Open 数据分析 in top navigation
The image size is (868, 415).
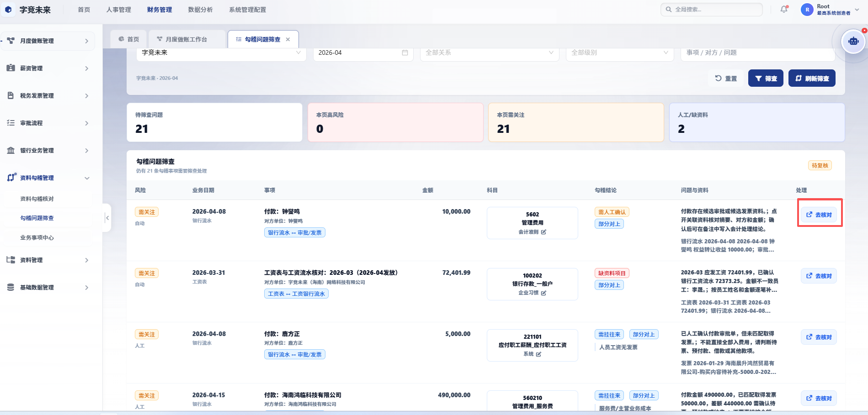coord(200,10)
